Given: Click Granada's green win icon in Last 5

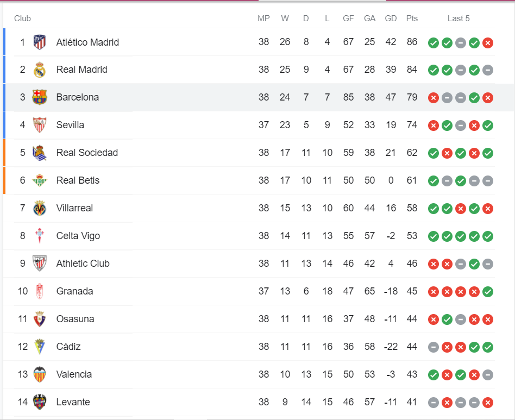Looking at the screenshot, I should pos(488,292).
